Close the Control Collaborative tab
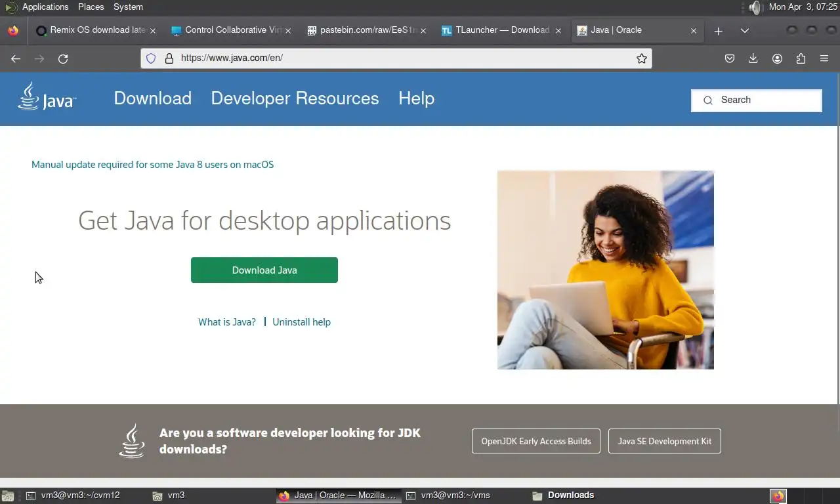840x504 pixels. tap(288, 31)
